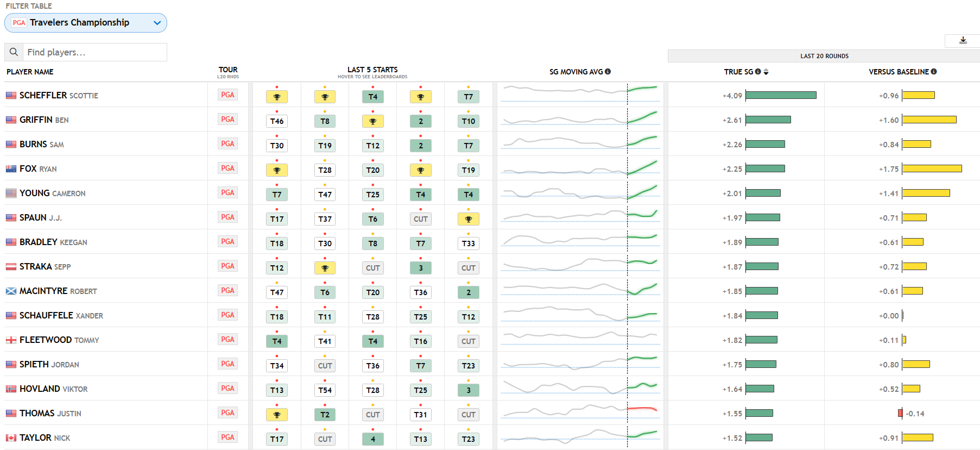The width and height of the screenshot is (980, 450).
Task: Open the Travelers Championship filter dropdown
Action: pos(86,23)
